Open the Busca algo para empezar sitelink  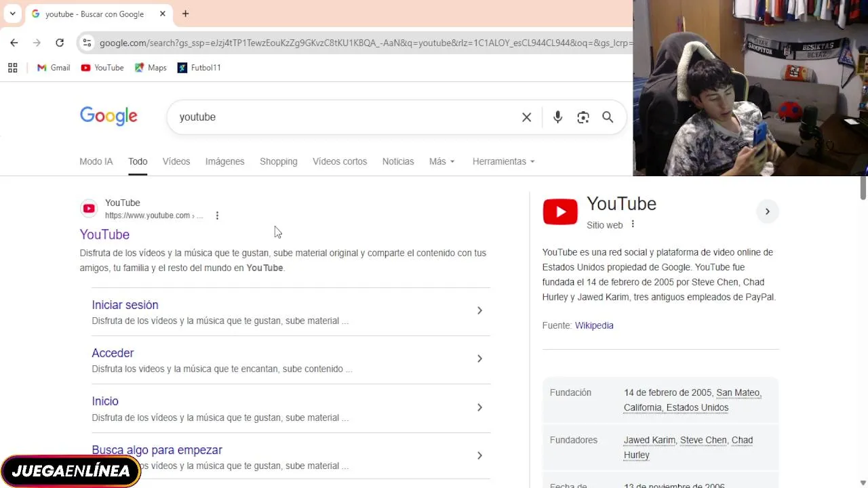click(157, 450)
